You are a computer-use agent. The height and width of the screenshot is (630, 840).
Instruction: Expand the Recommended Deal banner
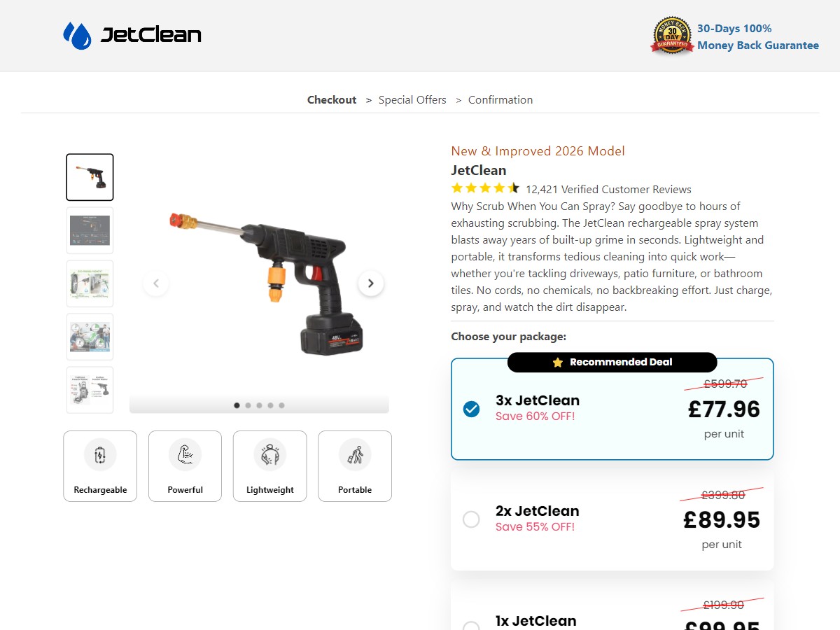(612, 362)
